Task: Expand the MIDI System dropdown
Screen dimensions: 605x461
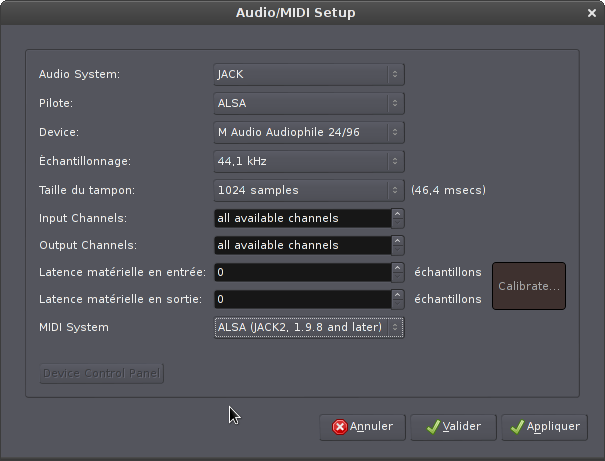Action: [309, 327]
